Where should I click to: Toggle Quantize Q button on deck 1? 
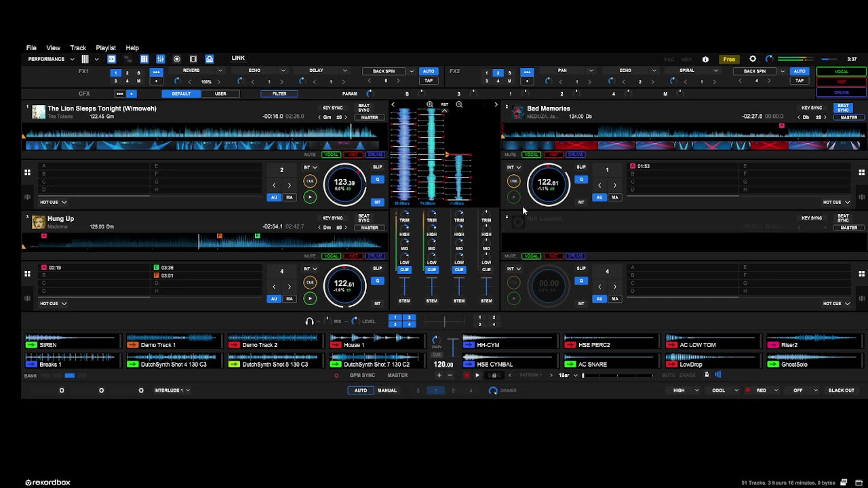pyautogui.click(x=378, y=180)
